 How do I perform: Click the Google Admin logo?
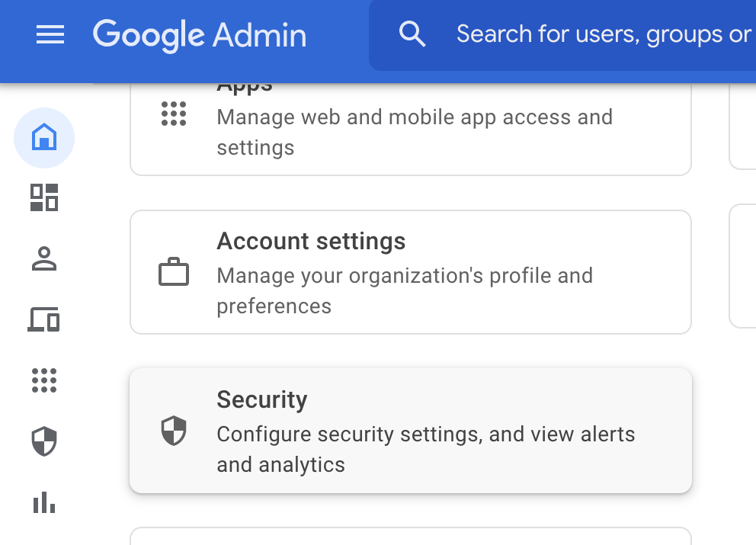point(200,35)
